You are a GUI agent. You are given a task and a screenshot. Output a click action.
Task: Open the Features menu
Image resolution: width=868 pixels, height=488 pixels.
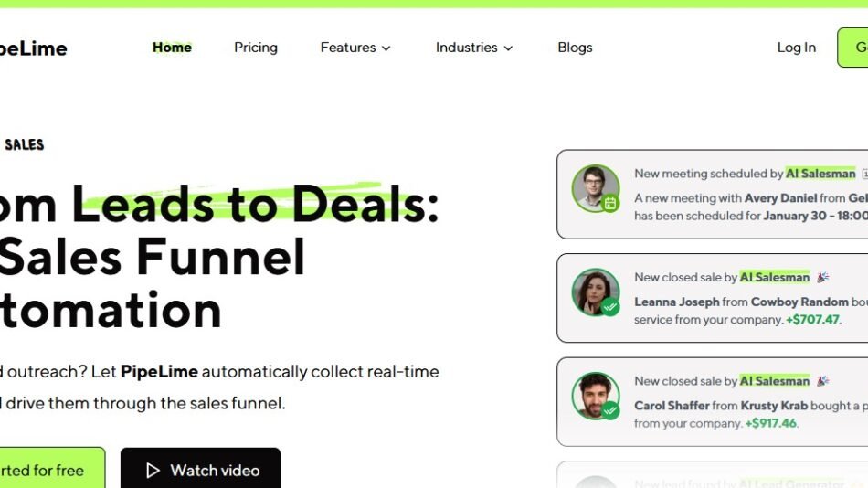[x=355, y=48]
